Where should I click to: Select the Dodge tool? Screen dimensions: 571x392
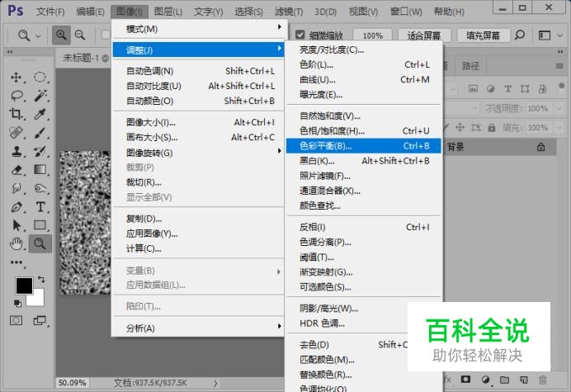40,188
